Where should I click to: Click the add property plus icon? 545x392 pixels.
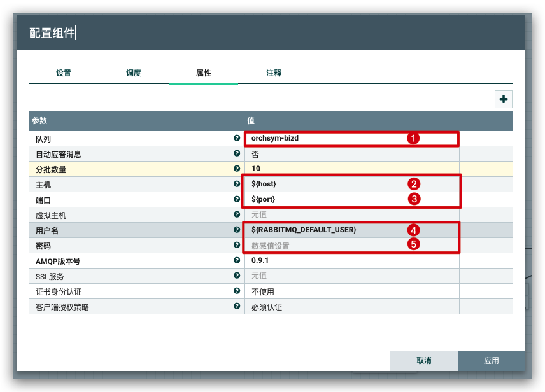(x=504, y=99)
